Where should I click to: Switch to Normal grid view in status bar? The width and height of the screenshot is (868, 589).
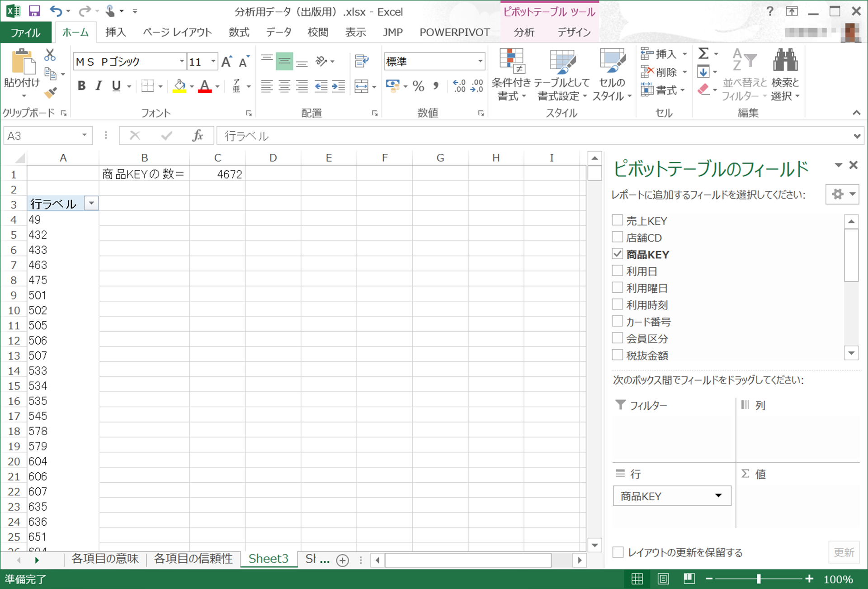[x=637, y=579]
